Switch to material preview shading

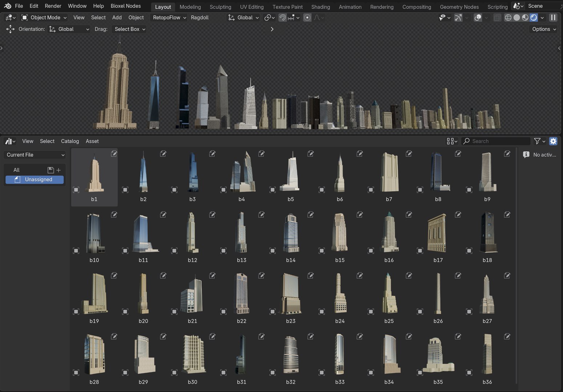click(525, 17)
